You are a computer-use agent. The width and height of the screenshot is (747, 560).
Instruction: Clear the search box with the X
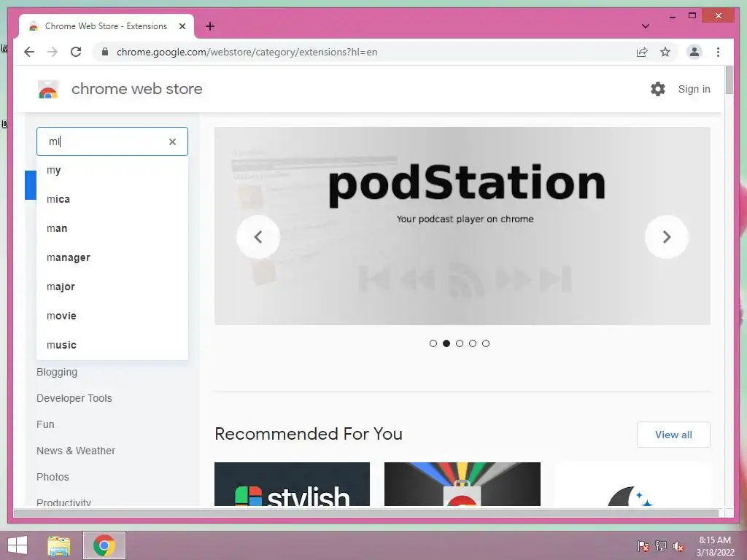pyautogui.click(x=172, y=141)
